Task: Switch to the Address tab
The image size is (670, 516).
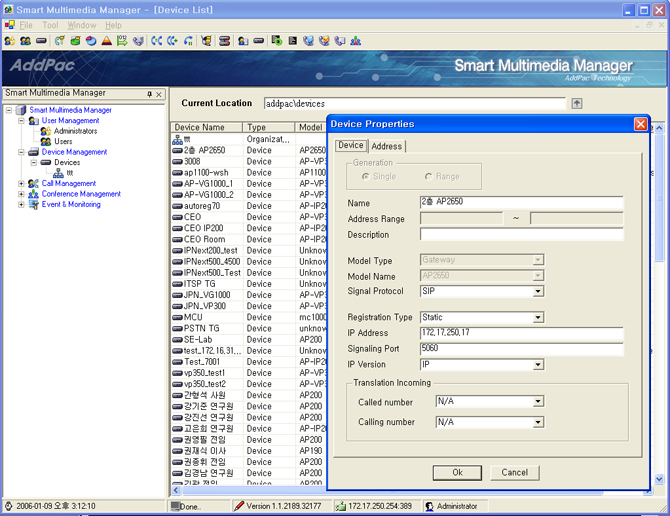Action: tap(386, 146)
